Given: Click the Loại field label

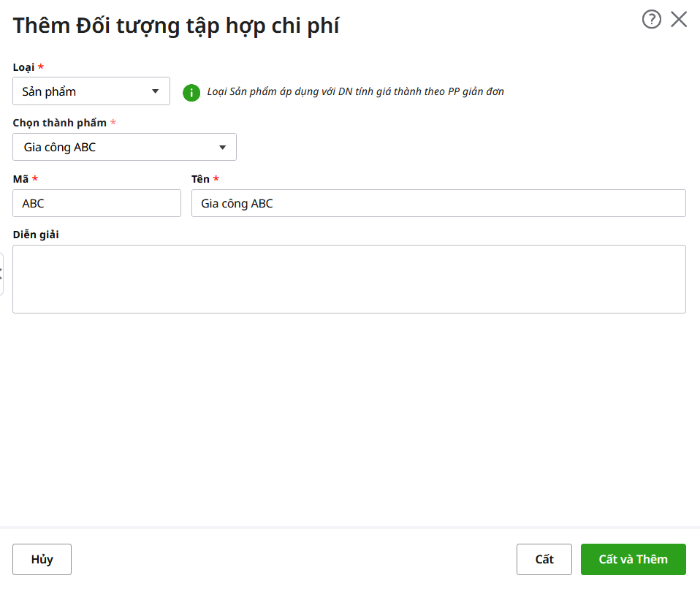Looking at the screenshot, I should click(x=23, y=67).
